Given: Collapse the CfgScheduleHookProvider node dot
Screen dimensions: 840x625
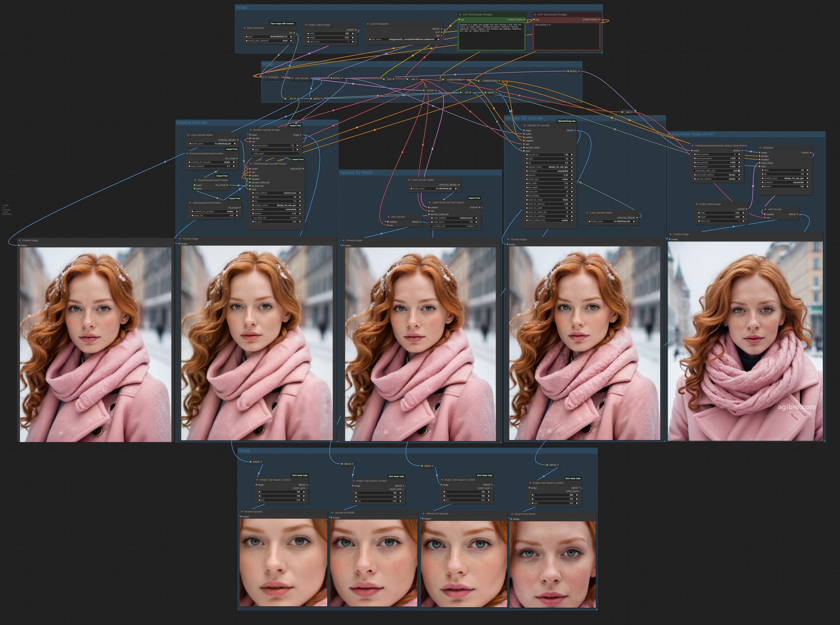Looking at the screenshot, I should point(190,203).
